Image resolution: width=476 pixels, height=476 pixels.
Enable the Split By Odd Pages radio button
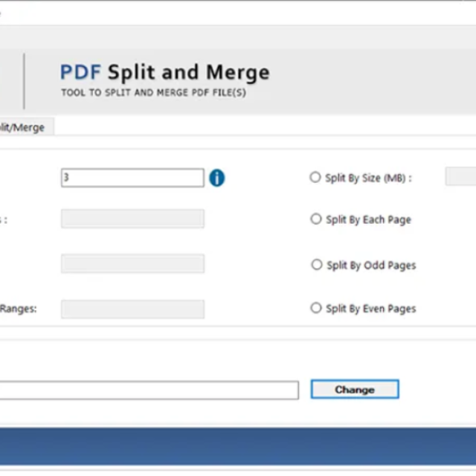click(x=317, y=265)
